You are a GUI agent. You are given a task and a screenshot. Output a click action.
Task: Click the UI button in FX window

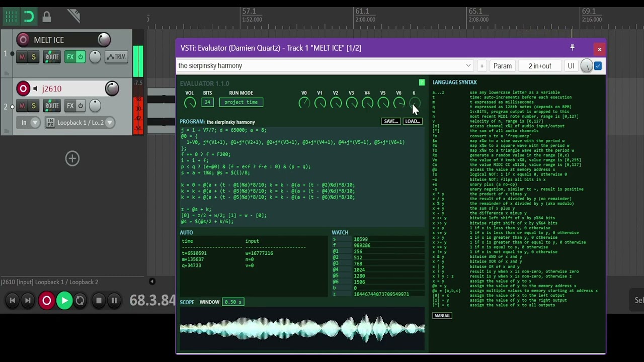(571, 66)
